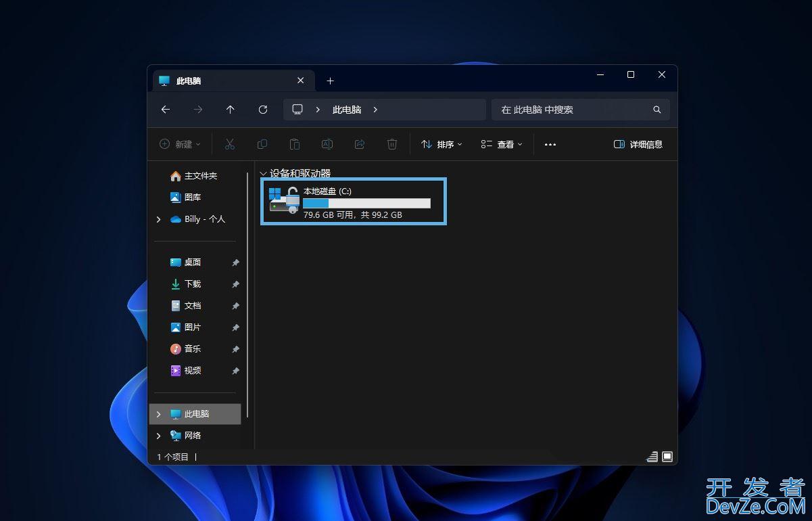Click pin icon next to 文档
The height and width of the screenshot is (521, 812).
pos(235,306)
